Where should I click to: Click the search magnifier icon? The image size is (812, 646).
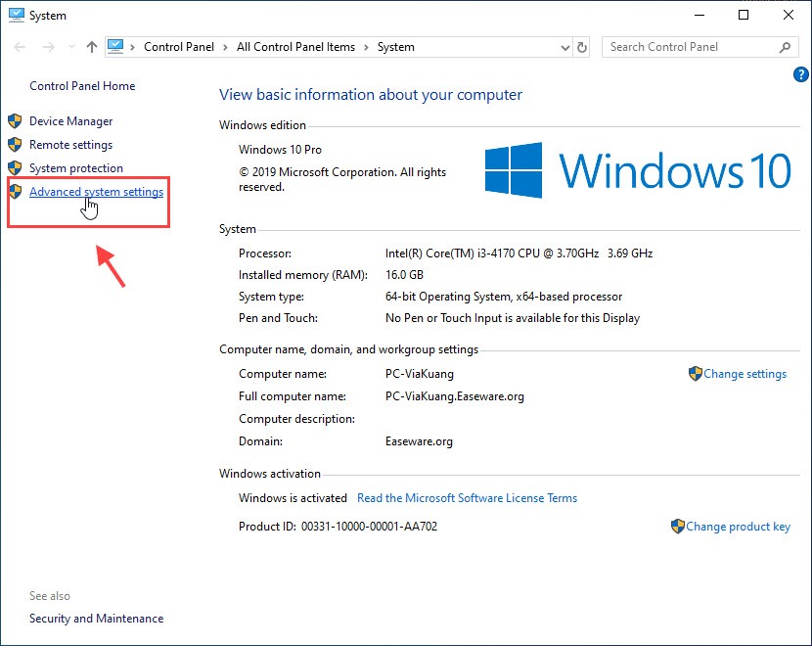785,47
